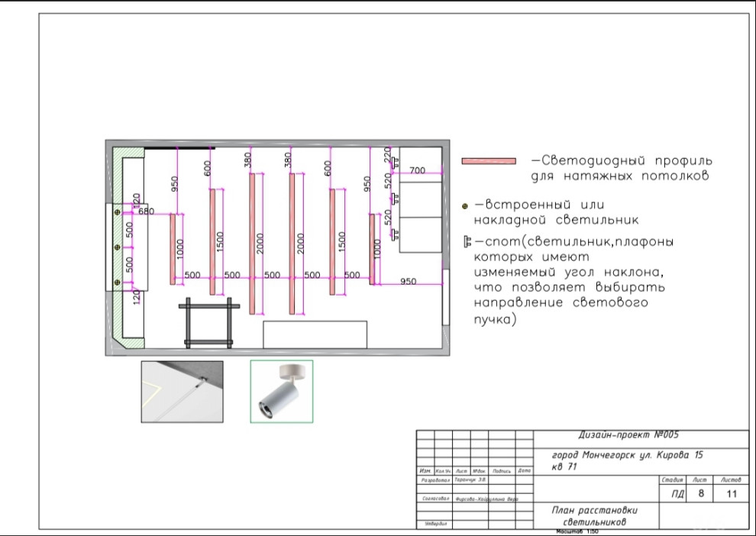Click the spot light symbol in the legend
Viewport: 756px width, 536px height.
coord(467,242)
